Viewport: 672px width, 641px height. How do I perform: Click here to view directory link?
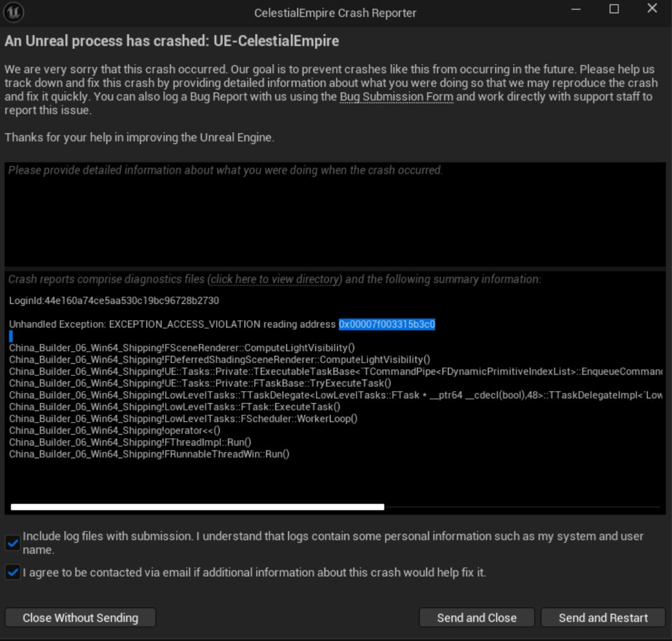pos(275,279)
